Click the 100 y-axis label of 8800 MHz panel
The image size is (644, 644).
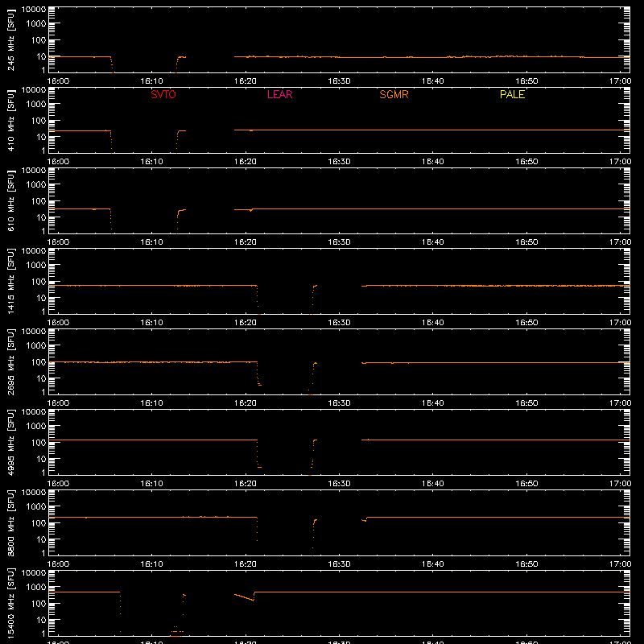[39, 523]
